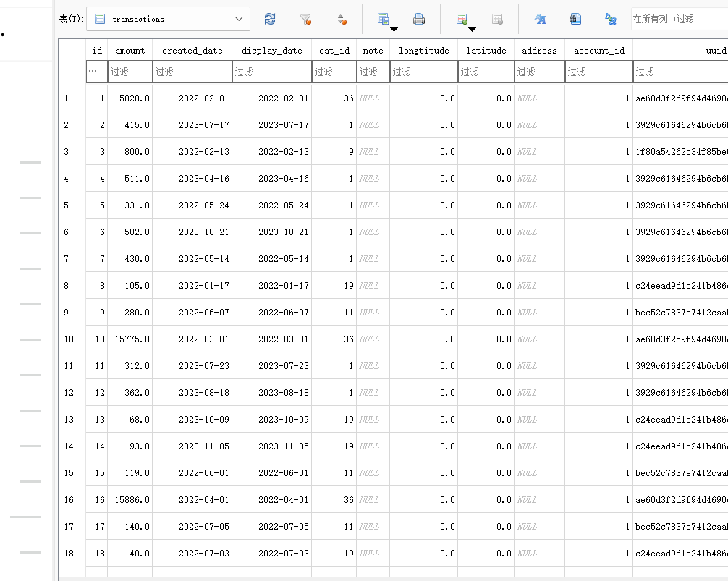Clear all filters with funnel icon
This screenshot has width=728, height=581.
pyautogui.click(x=305, y=19)
